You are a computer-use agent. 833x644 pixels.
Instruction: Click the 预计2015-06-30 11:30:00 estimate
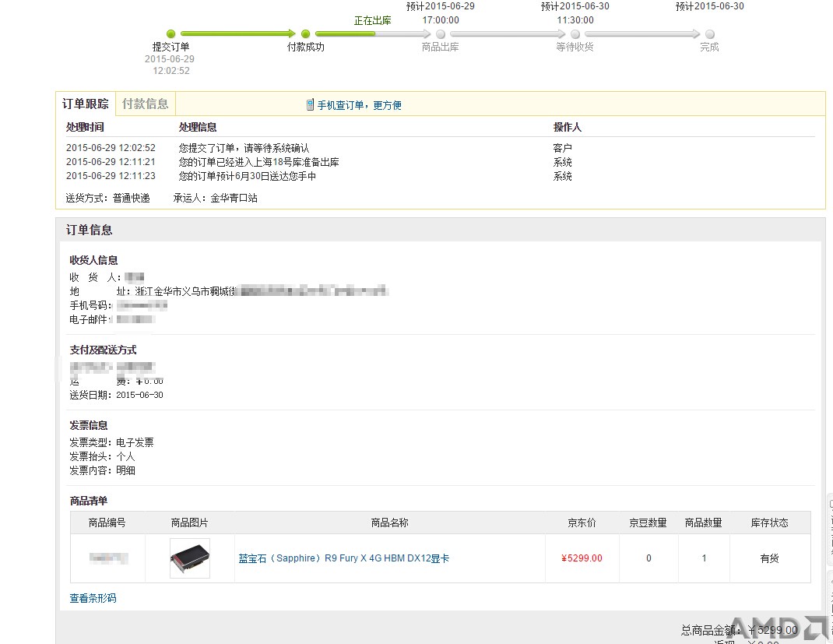point(575,13)
